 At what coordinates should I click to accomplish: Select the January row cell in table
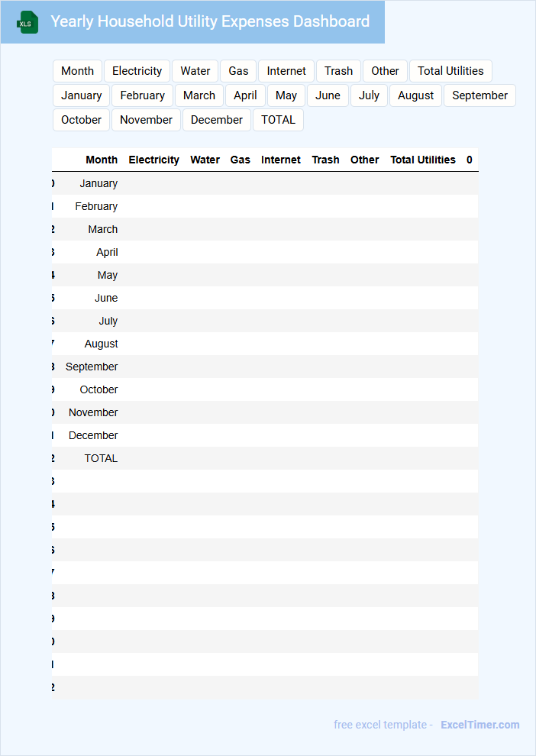click(x=98, y=183)
